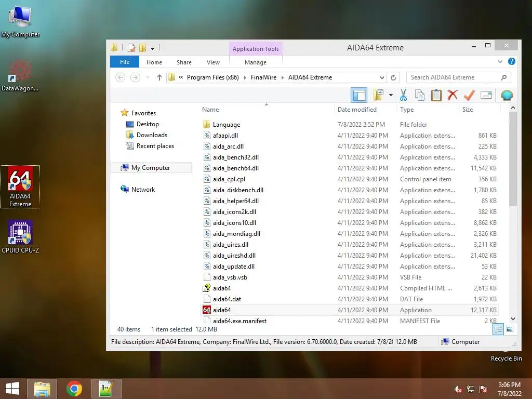Open the address bar history dropdown
Viewport: 532px width, 399px height.
point(382,78)
